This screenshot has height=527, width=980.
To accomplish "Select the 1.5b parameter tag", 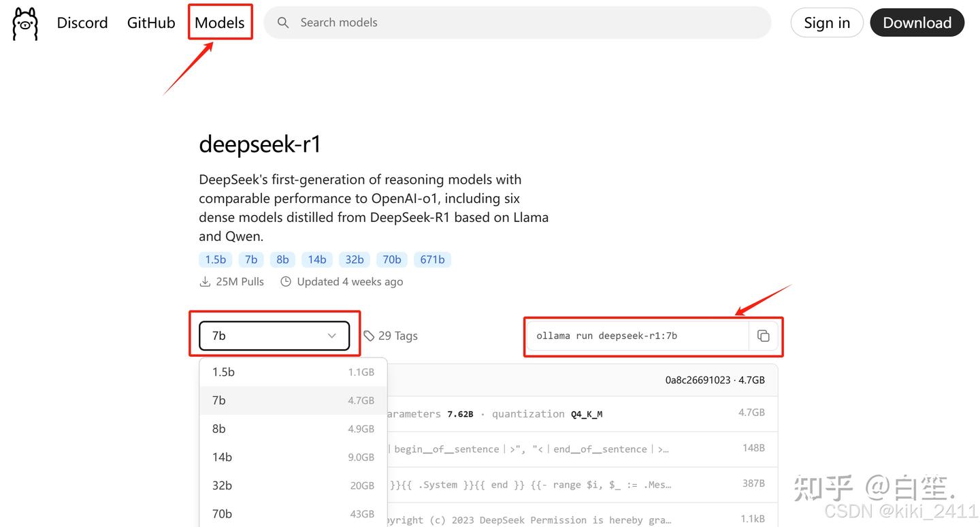I will click(x=215, y=259).
